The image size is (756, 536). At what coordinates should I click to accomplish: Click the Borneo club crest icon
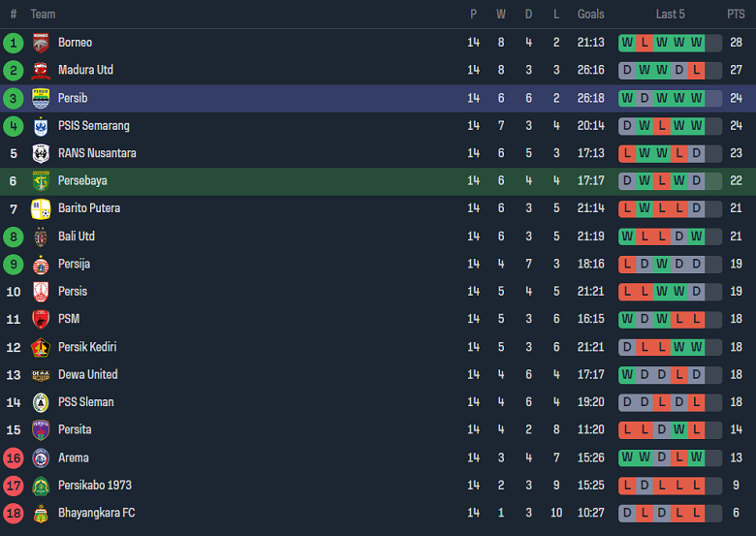(x=41, y=43)
